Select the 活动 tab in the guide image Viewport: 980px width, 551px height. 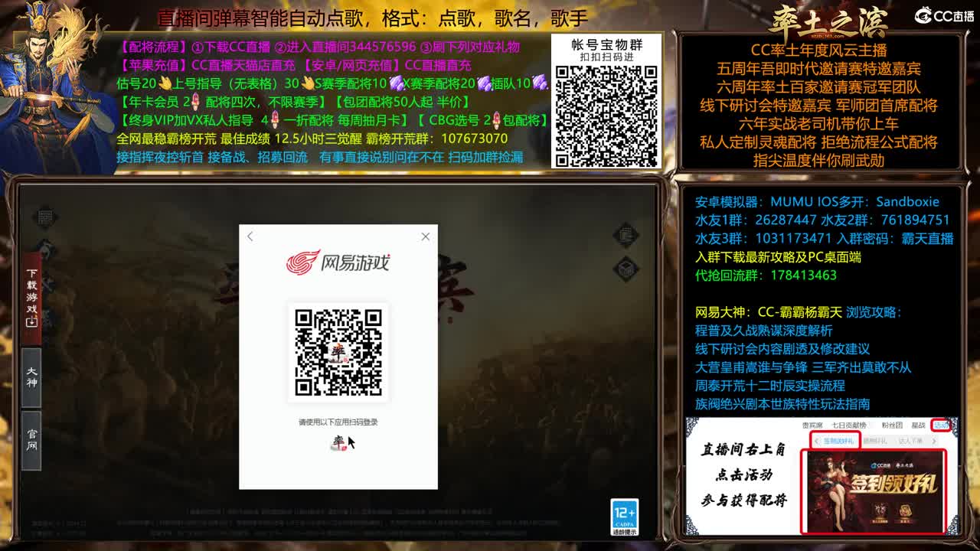click(x=941, y=425)
